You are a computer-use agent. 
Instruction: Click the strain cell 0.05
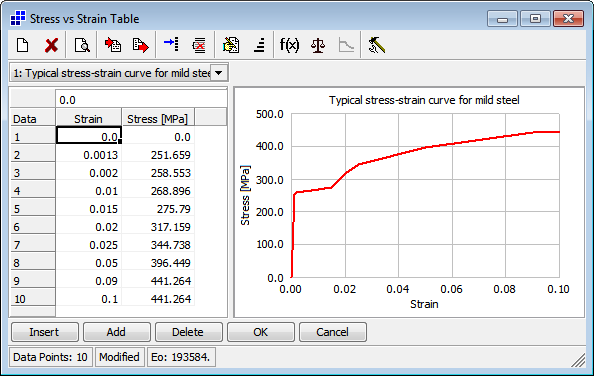coord(89,262)
